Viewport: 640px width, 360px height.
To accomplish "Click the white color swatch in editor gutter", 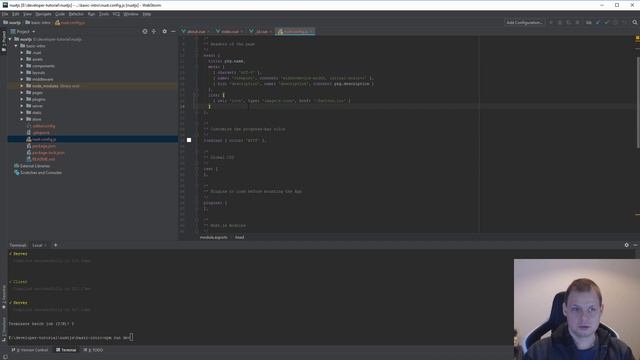I will (189, 140).
